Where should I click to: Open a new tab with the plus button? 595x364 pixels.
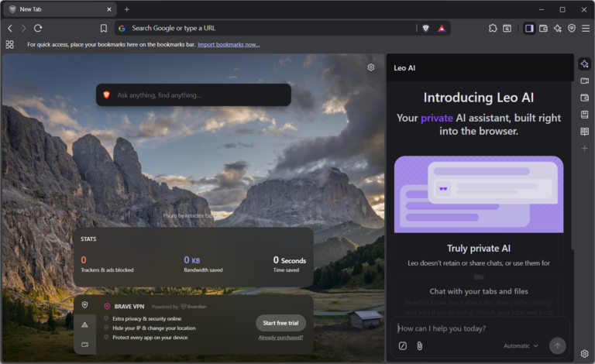point(127,9)
